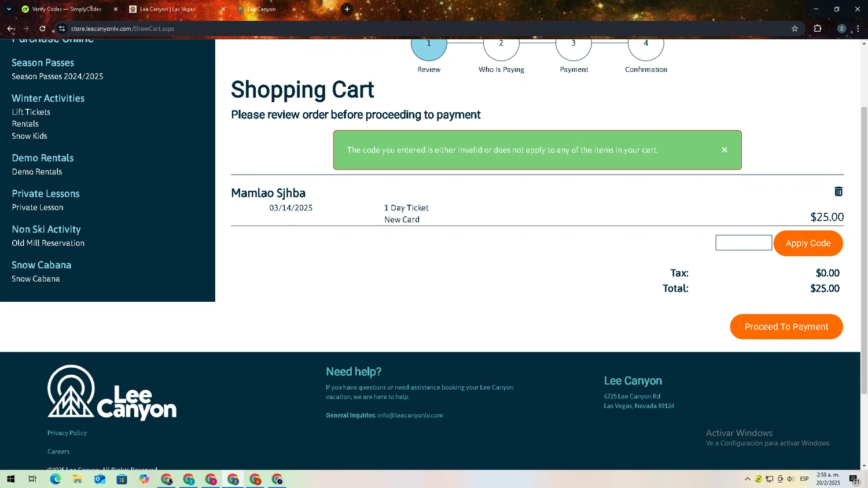The image size is (868, 488).
Task: Open Non Ski Activity section heading
Action: [x=46, y=230]
